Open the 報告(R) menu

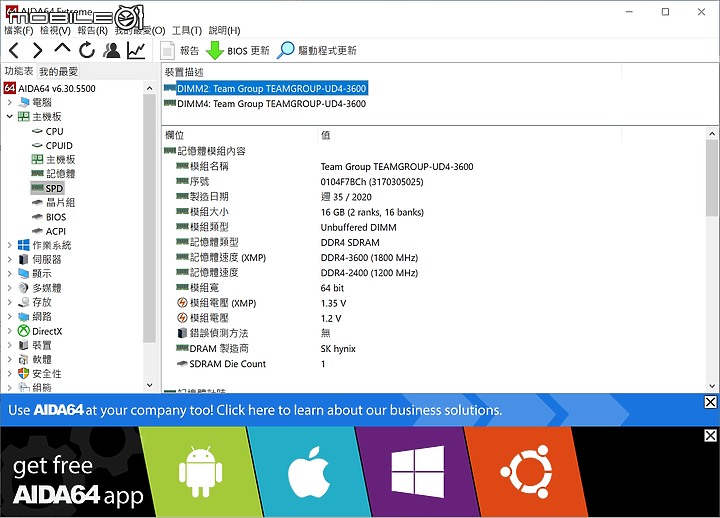pos(92,30)
